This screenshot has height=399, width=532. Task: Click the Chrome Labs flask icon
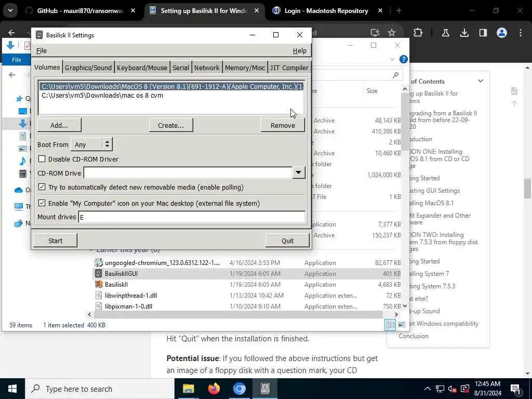tap(445, 33)
